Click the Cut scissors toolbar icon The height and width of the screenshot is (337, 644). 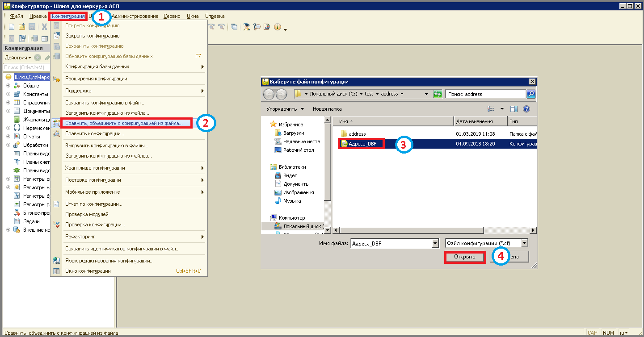45,27
